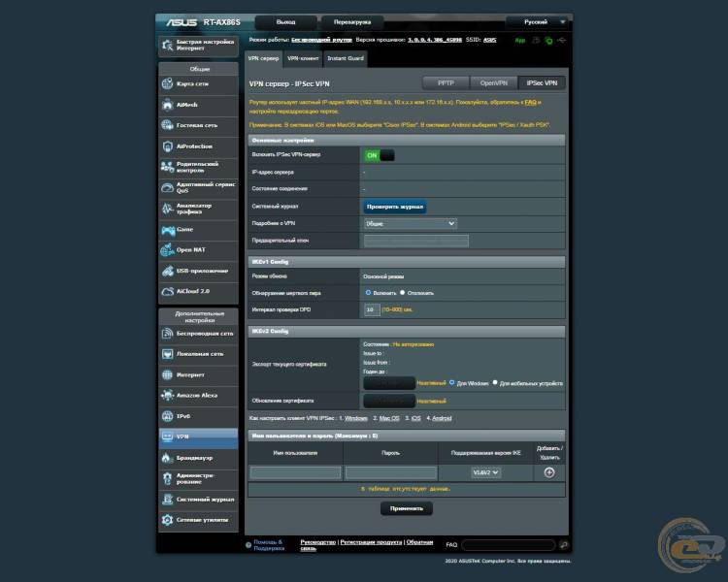Toggle the IPSec VPN server ON switch

click(x=380, y=155)
